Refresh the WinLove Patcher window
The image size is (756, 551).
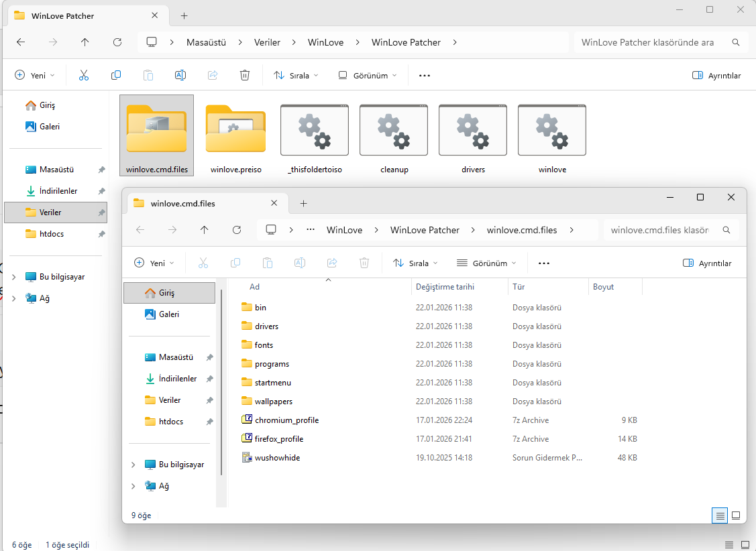pyautogui.click(x=117, y=42)
